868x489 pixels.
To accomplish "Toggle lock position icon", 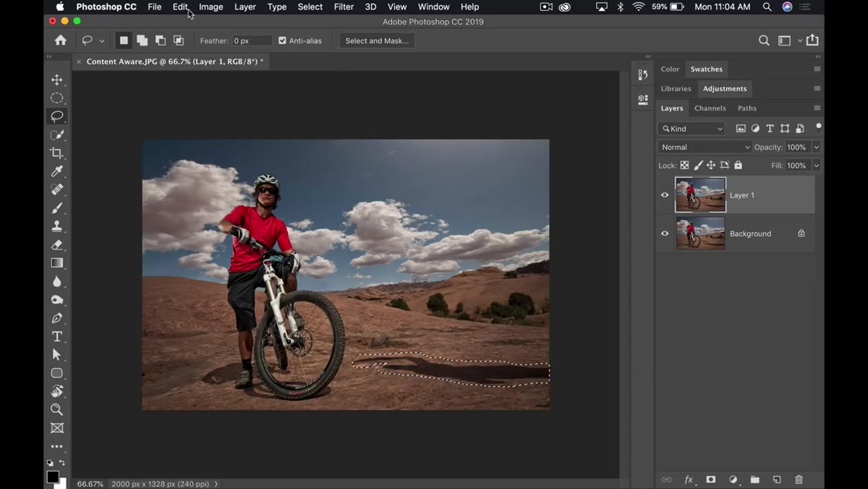I will click(711, 166).
